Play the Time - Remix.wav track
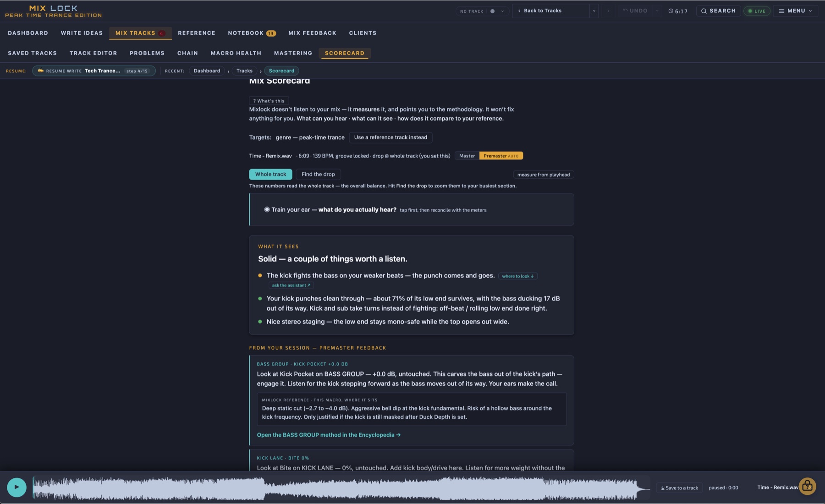The width and height of the screenshot is (825, 504). click(17, 487)
